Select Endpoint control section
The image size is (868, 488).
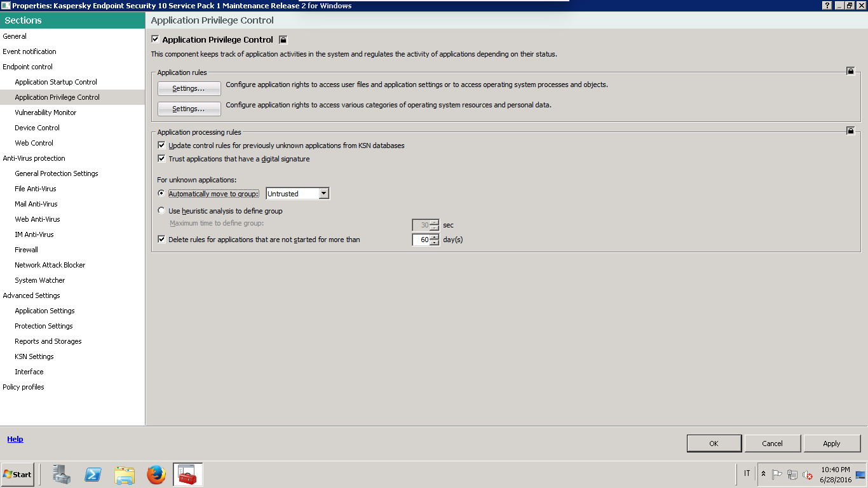coord(27,67)
